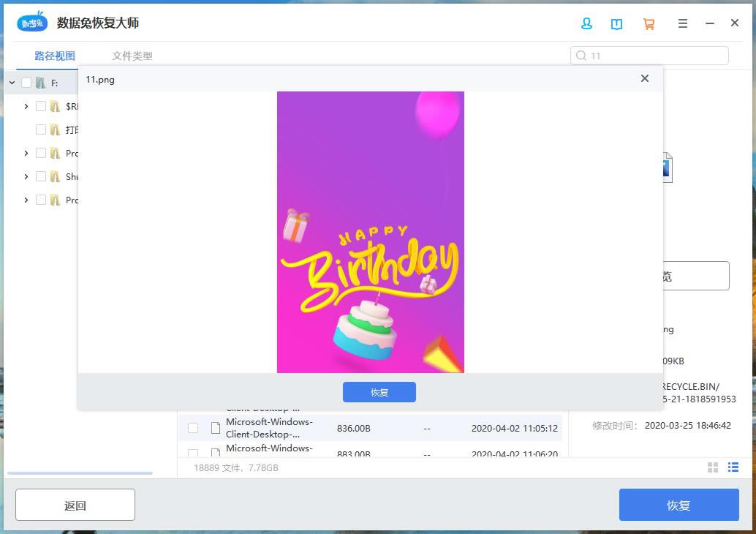Switch to list view layout
Image resolution: width=756 pixels, height=534 pixels.
[733, 467]
